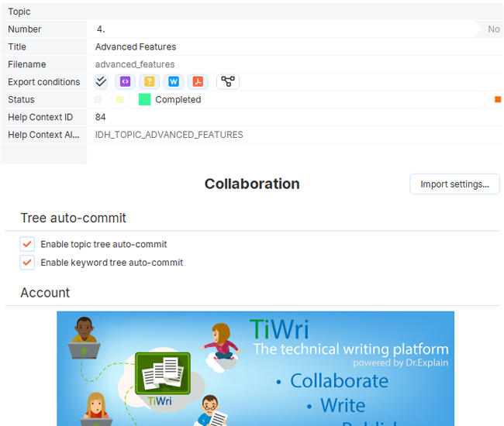Edit the Help Context ID value 84
Viewport: 504px width, 426px height.
click(295, 117)
